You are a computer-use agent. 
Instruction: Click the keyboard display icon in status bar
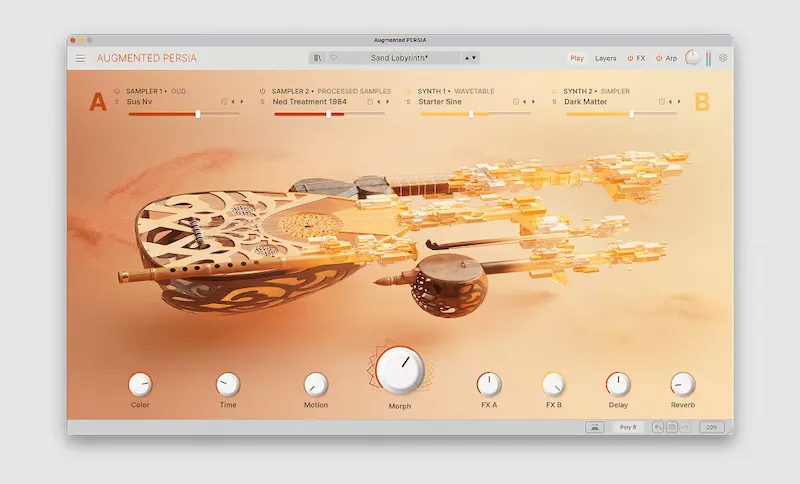(x=594, y=427)
